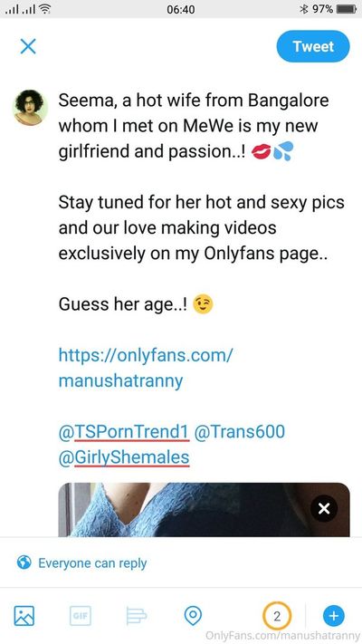The image size is (362, 644).
Task: Tap the circular character counter showing 2
Action: [x=277, y=616]
